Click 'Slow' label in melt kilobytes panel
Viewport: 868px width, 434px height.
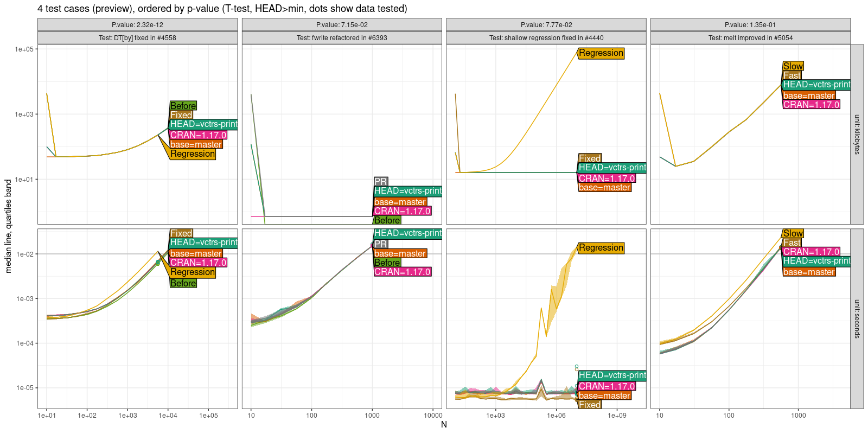coord(793,66)
